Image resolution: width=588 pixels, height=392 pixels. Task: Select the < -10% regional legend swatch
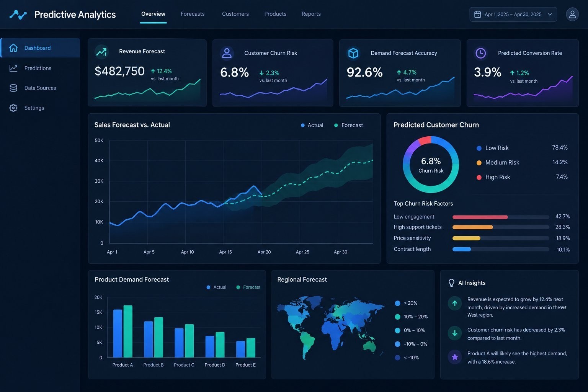point(397,358)
